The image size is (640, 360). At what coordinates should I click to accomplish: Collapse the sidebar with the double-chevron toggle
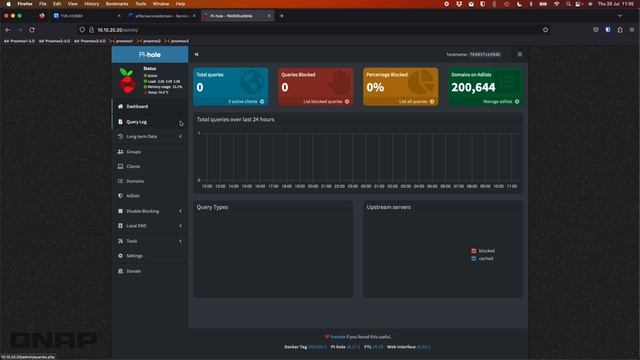point(196,54)
